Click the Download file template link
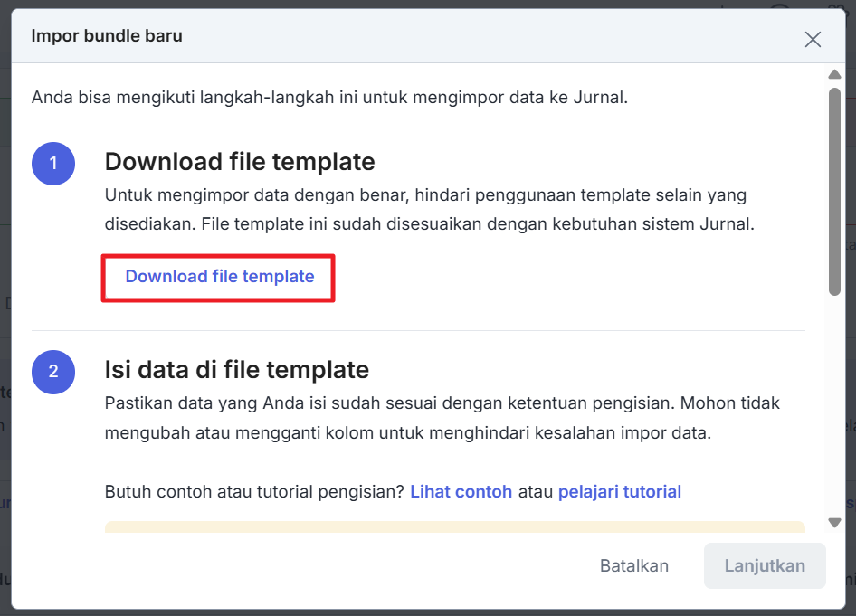This screenshot has height=616, width=856. point(220,277)
